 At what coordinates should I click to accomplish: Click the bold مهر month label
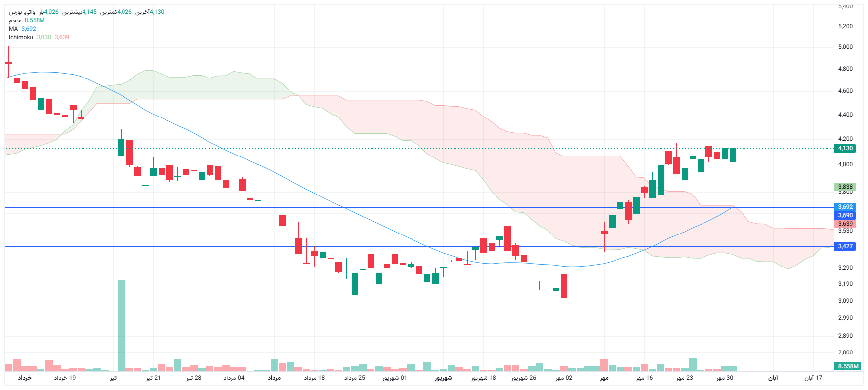pos(604,378)
